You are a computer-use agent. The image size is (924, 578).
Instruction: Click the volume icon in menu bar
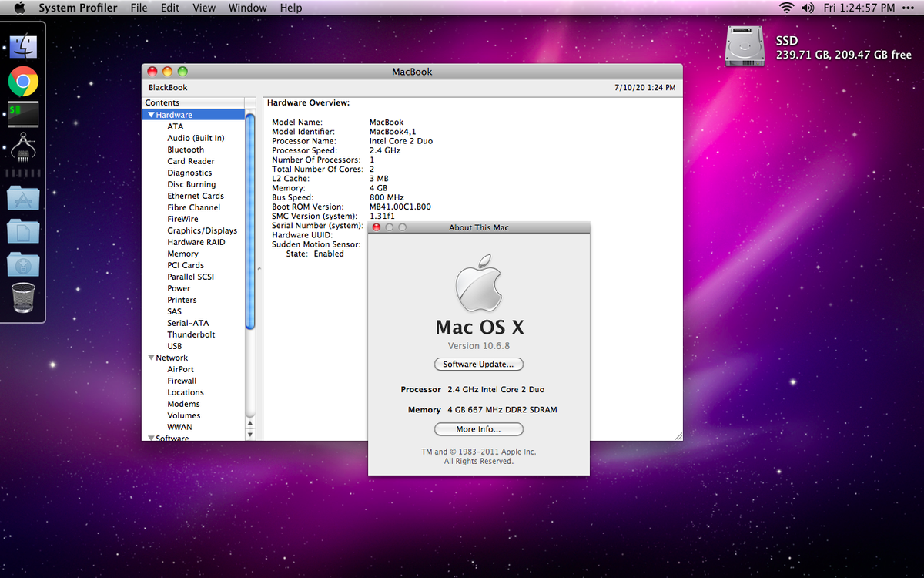(x=808, y=8)
